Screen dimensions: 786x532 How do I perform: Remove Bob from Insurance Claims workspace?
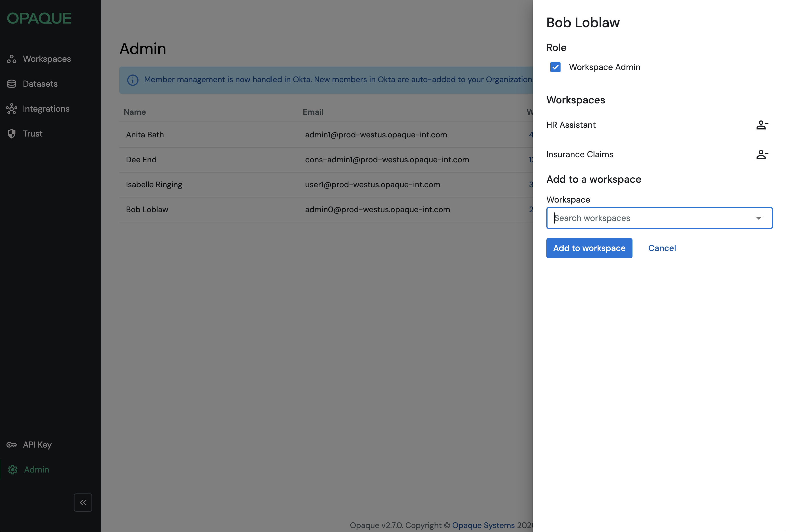pos(762,155)
